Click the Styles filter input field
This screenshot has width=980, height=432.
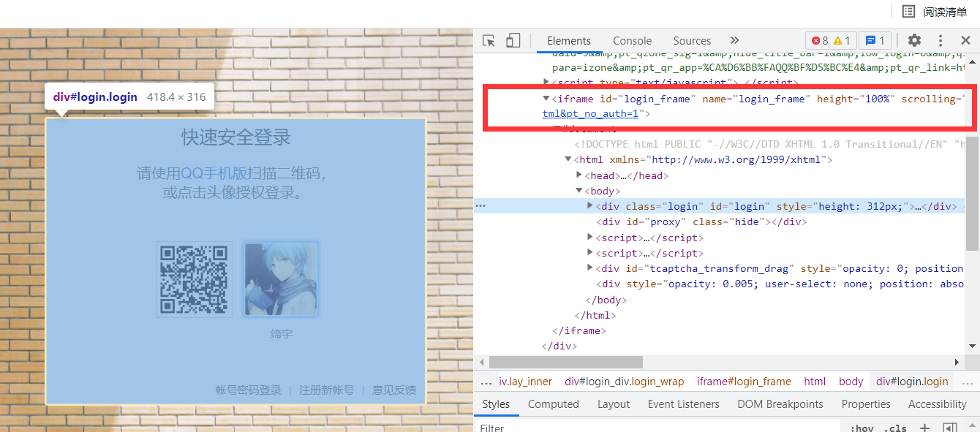(x=512, y=426)
